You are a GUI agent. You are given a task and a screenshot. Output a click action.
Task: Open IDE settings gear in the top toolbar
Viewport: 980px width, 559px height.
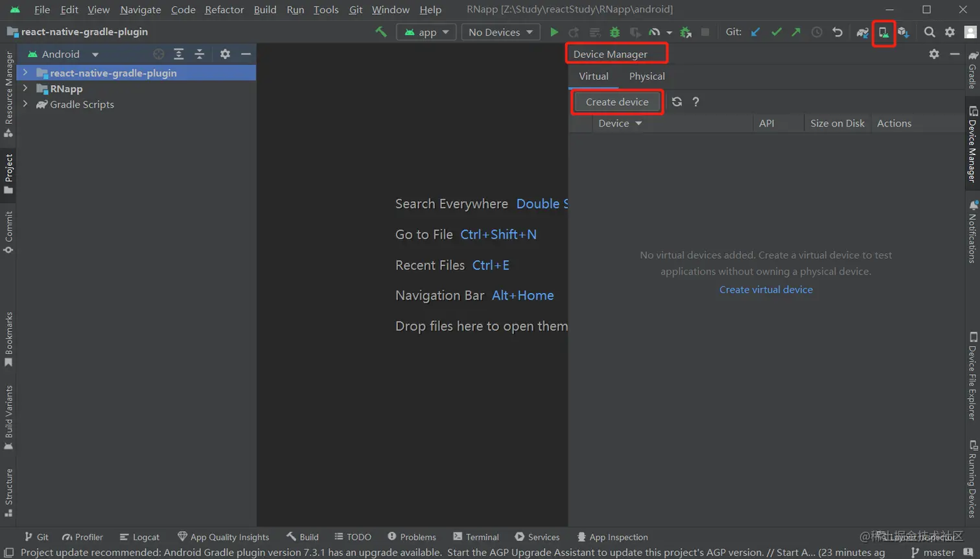[950, 32]
